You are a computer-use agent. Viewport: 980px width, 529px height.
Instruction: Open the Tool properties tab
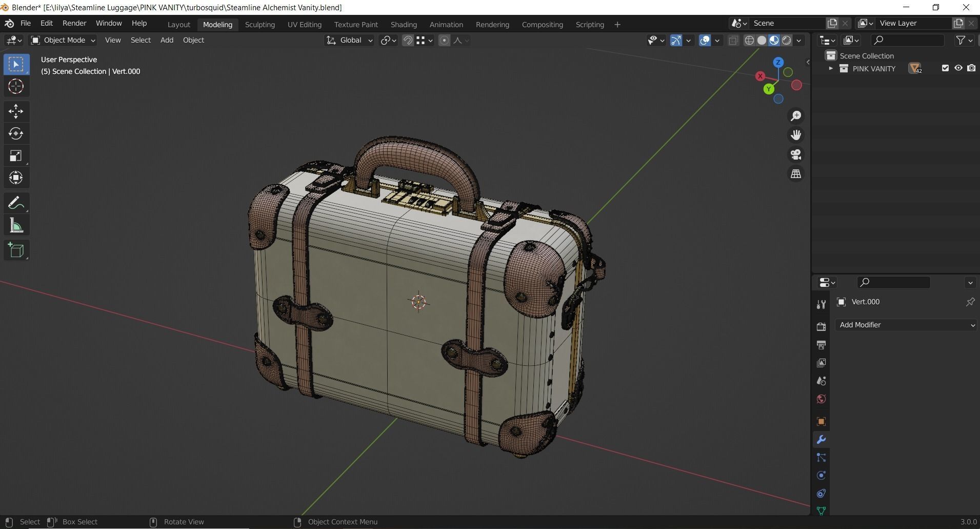pos(821,304)
